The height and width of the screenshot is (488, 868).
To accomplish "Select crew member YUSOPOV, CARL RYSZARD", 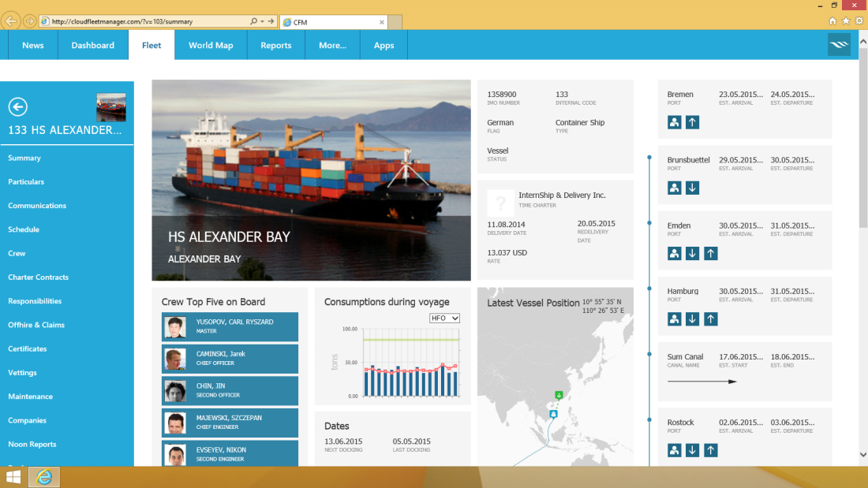I will [x=230, y=326].
